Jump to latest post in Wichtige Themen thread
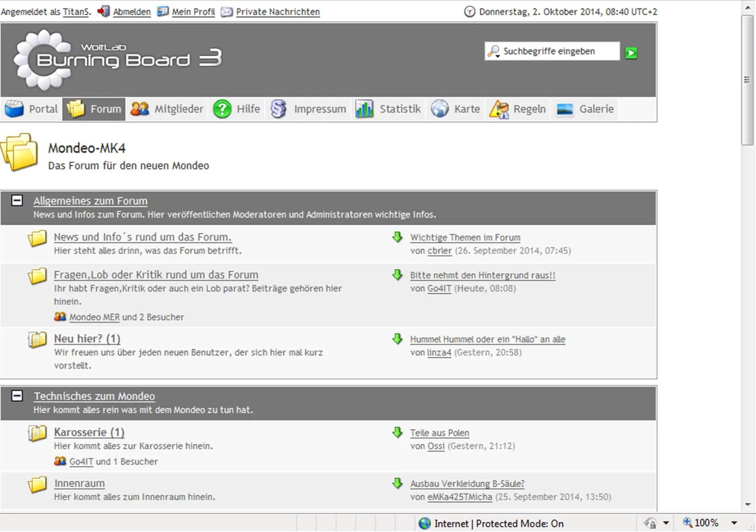Screen dimensions: 756x532 point(397,237)
